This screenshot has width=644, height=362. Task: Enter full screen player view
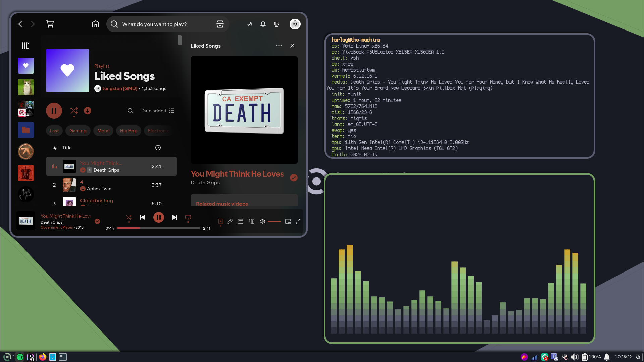tap(298, 221)
